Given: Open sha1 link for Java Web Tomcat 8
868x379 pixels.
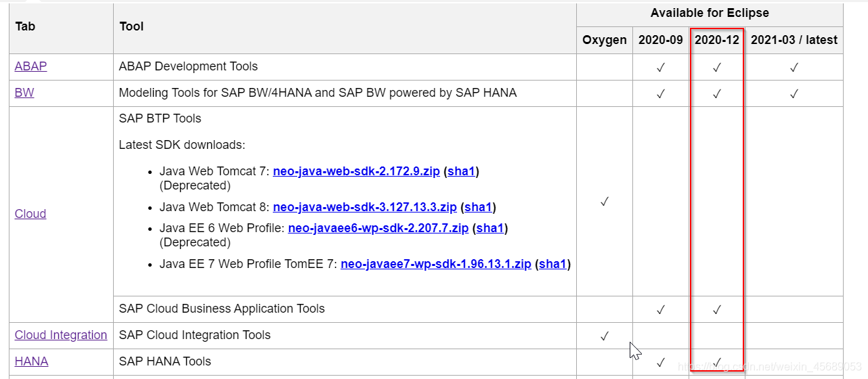Looking at the screenshot, I should (478, 206).
